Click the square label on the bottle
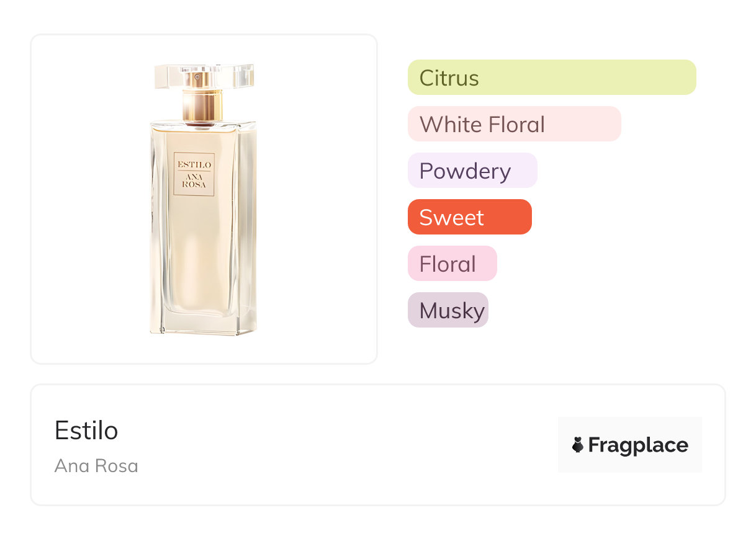Image resolution: width=756 pixels, height=536 pixels. pos(194,174)
